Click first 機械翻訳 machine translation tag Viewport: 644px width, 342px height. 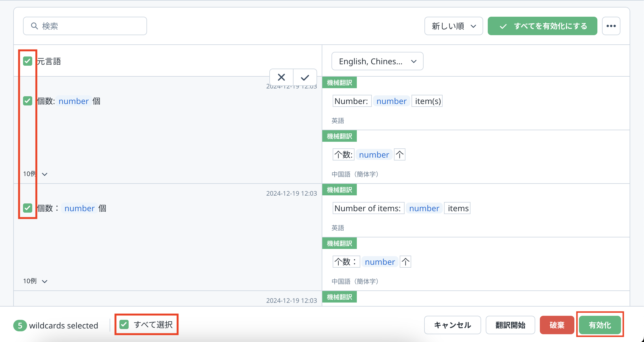(x=340, y=83)
